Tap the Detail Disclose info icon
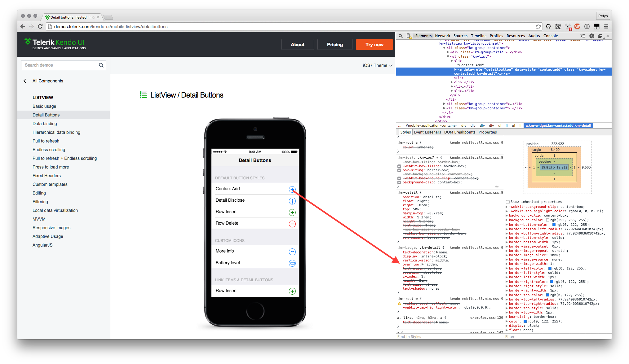629x364 pixels. click(x=292, y=201)
